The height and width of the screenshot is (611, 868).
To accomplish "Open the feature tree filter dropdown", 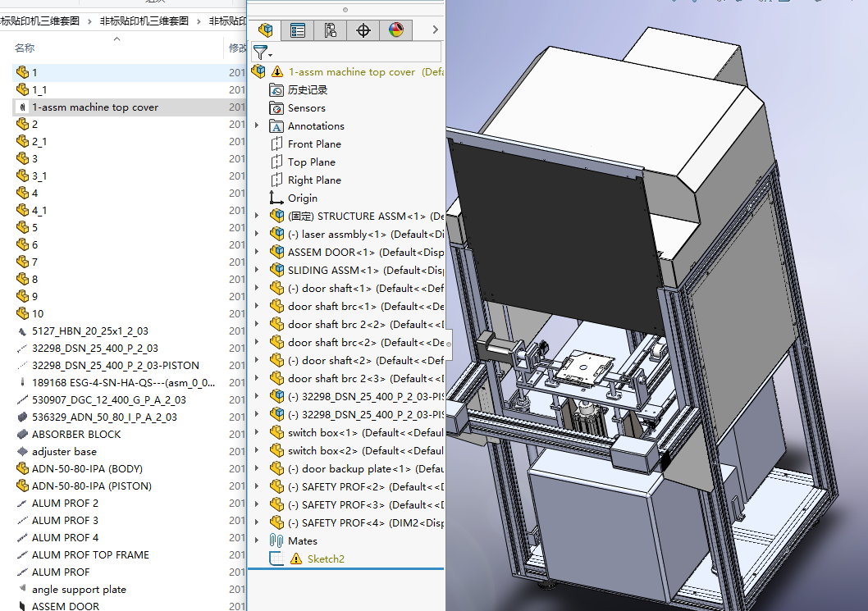I will point(262,52).
